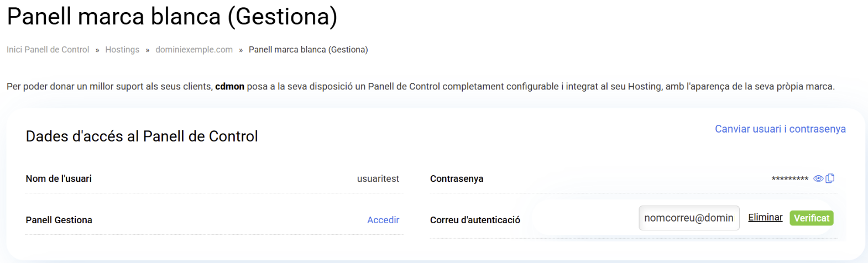Show the hidden password with the eye icon
This screenshot has width=868, height=263.
point(818,178)
